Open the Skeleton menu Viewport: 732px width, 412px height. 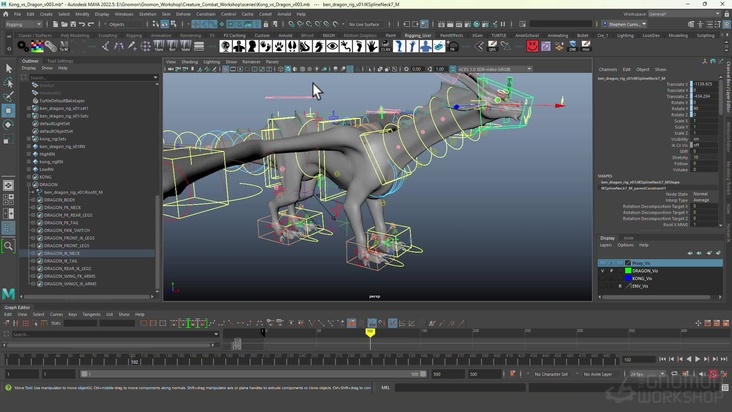tap(147, 14)
